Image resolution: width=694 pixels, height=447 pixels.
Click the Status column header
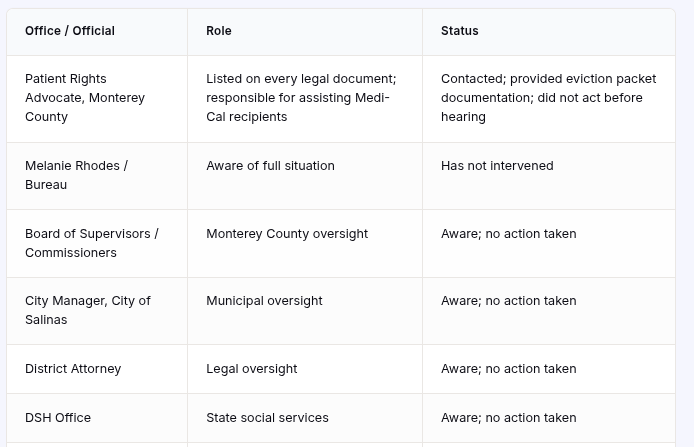coord(549,31)
